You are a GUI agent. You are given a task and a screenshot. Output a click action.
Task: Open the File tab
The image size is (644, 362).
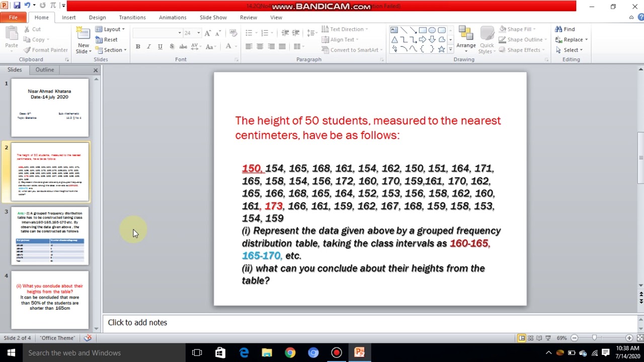tap(13, 18)
